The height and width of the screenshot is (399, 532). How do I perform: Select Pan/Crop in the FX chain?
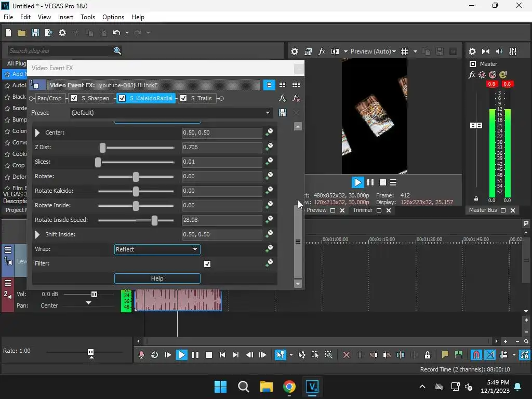[49, 98]
